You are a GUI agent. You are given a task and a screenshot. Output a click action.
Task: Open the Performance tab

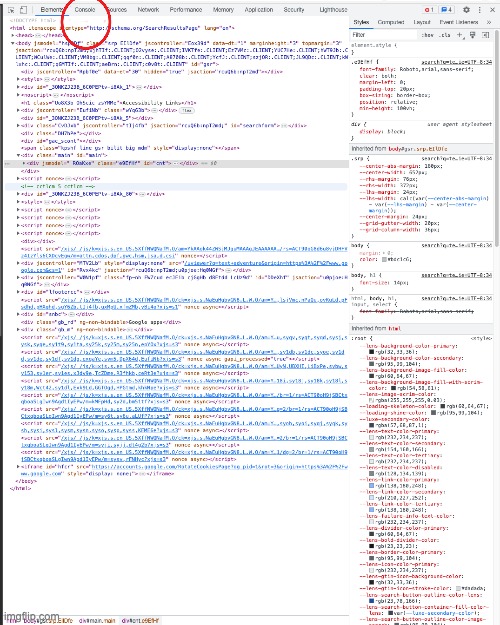click(x=186, y=10)
